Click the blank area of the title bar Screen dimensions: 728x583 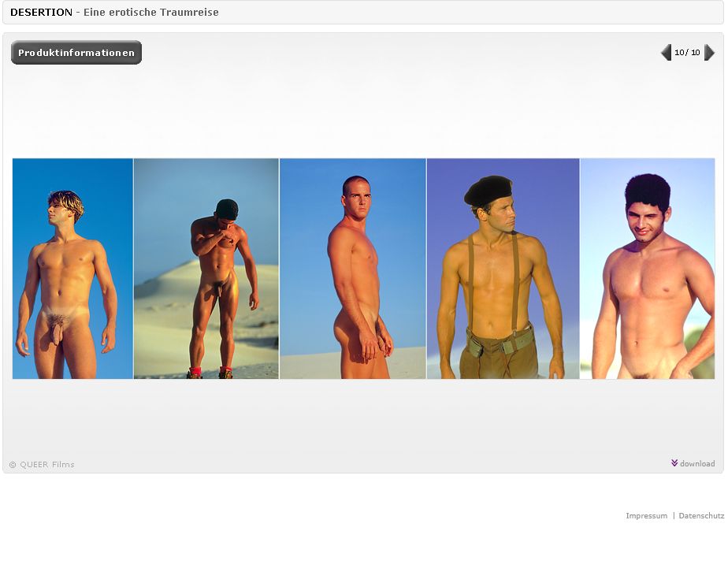pos(473,13)
